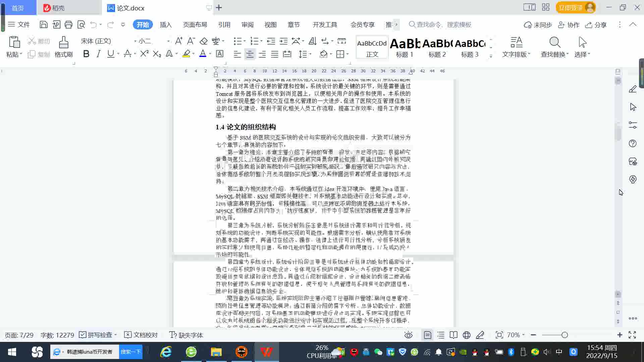Open WPS app in Windows taskbar
The width and height of the screenshot is (644, 362).
pos(266,352)
